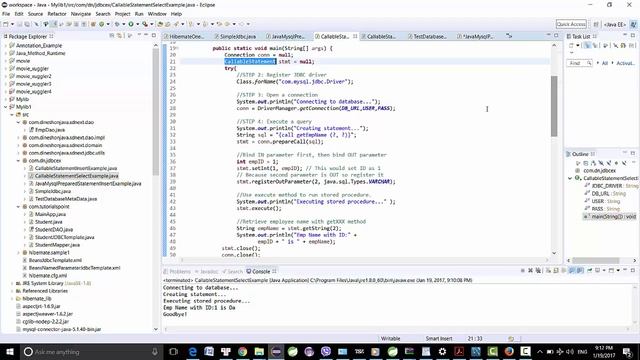Open the Navigate menu

tap(81, 14)
